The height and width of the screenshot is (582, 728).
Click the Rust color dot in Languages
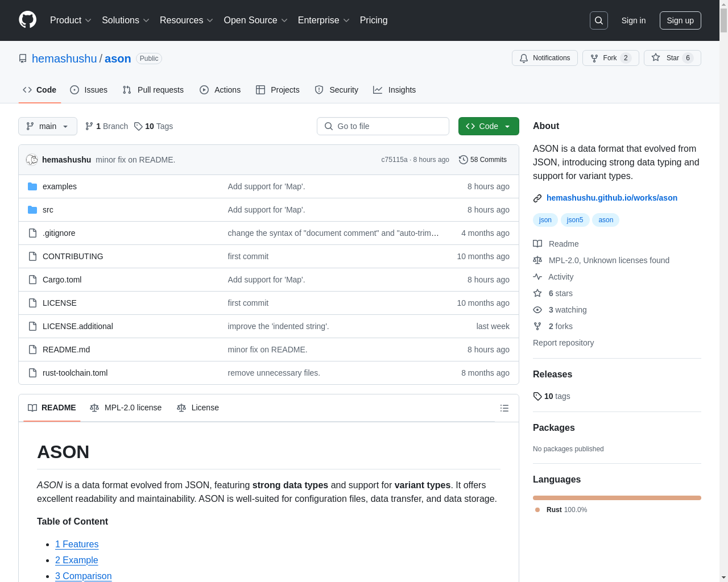[537, 510]
